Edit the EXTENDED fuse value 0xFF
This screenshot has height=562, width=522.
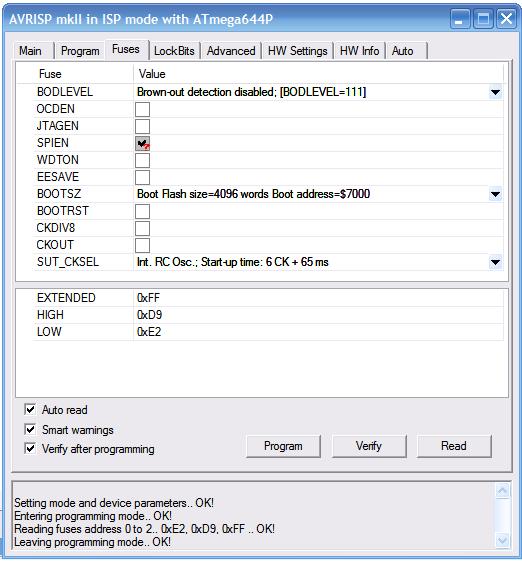tap(148, 298)
